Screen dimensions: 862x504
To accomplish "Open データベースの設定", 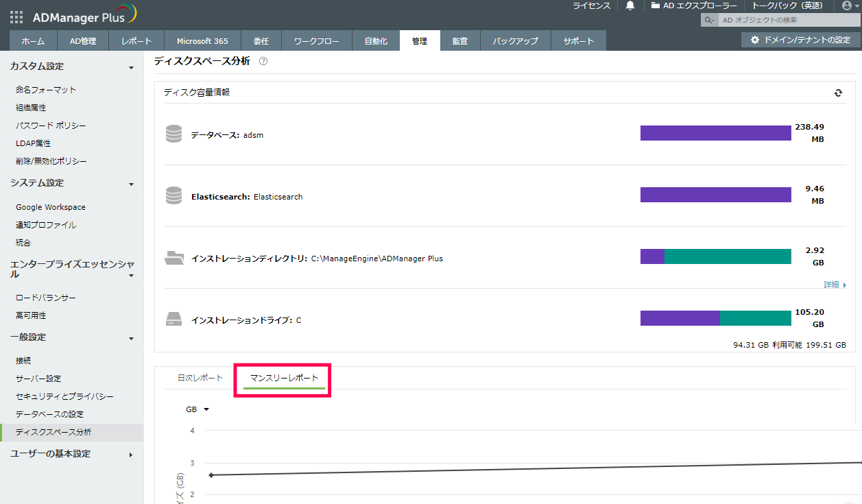I will point(49,414).
